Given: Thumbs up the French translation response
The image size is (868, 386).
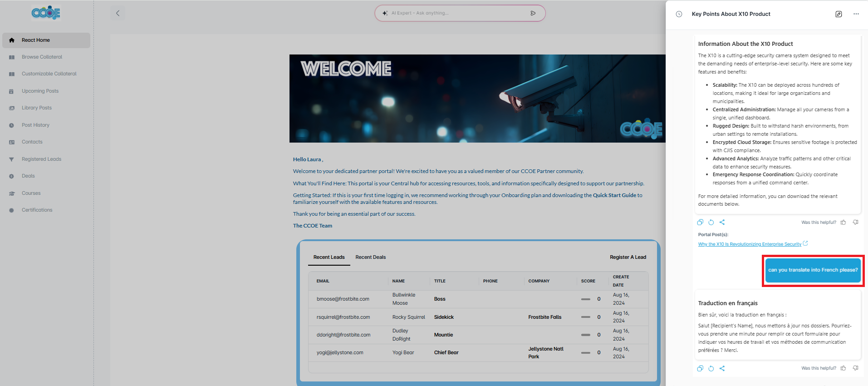Looking at the screenshot, I should pos(843,368).
